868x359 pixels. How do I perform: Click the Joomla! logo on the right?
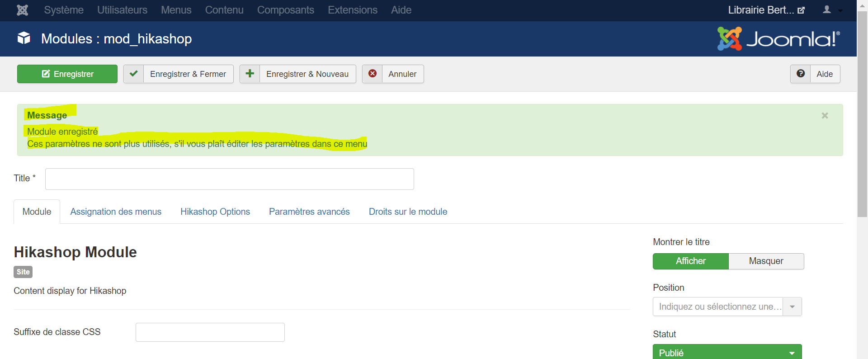[x=778, y=38]
